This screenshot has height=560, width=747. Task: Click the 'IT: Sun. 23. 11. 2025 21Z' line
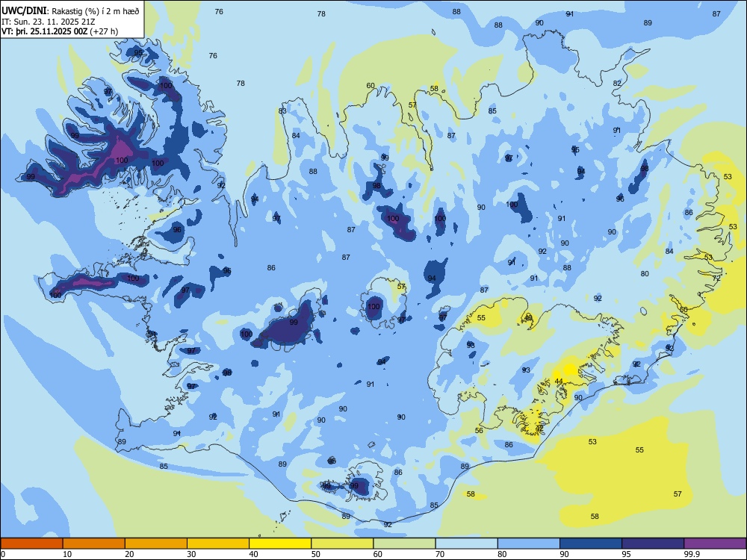[49, 22]
